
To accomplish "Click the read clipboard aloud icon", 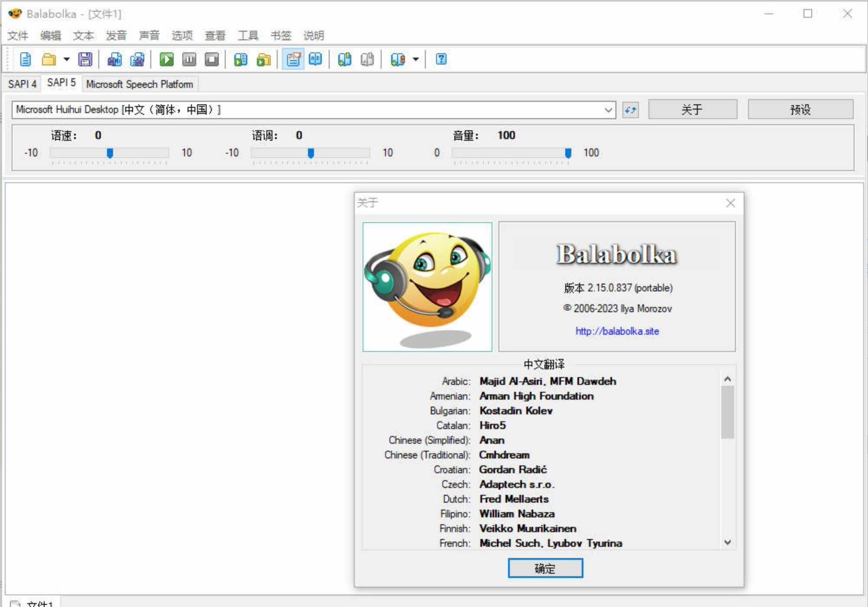I will (240, 59).
